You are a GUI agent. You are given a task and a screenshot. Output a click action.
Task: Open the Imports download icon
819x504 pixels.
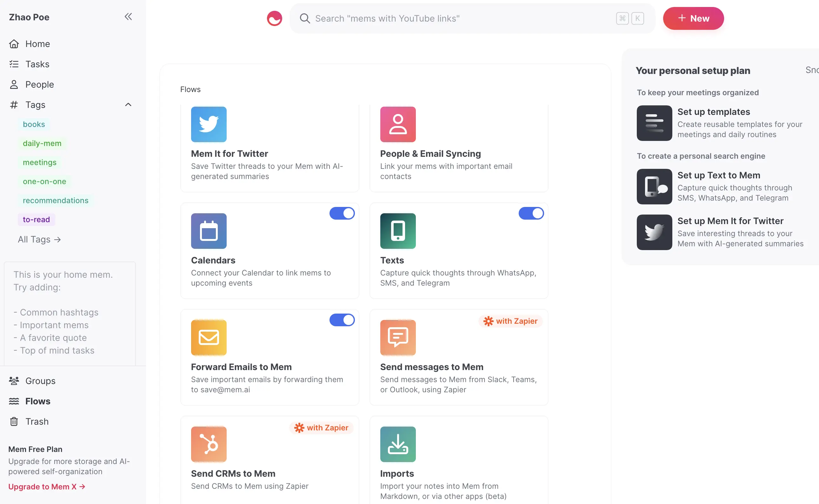pyautogui.click(x=398, y=444)
